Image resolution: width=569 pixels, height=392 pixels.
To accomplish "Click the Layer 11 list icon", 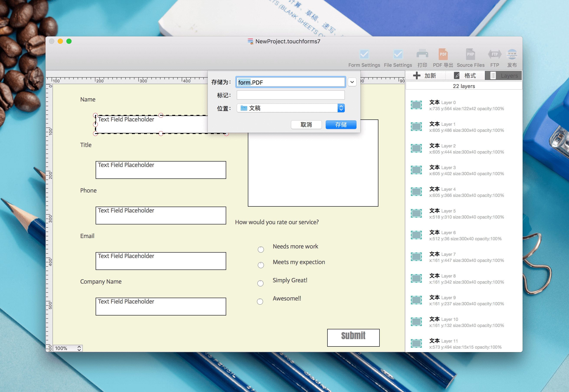I will pyautogui.click(x=416, y=343).
